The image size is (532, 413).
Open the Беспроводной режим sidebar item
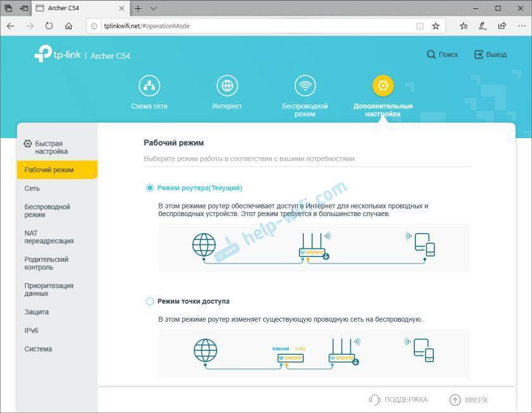tap(58, 211)
